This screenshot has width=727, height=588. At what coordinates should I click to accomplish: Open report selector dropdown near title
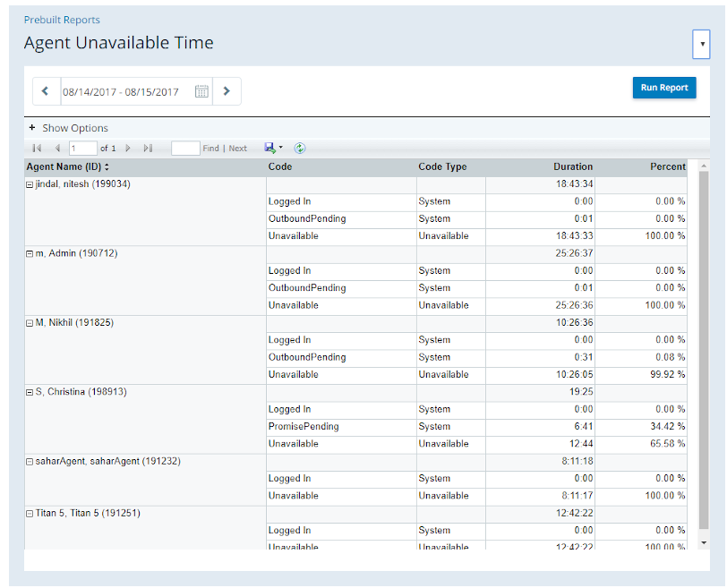pyautogui.click(x=702, y=44)
